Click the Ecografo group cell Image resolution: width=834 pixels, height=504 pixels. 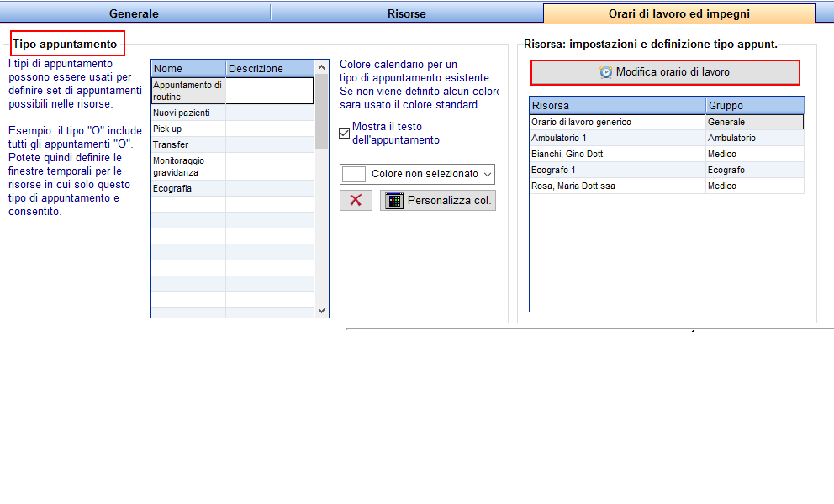[x=755, y=170]
